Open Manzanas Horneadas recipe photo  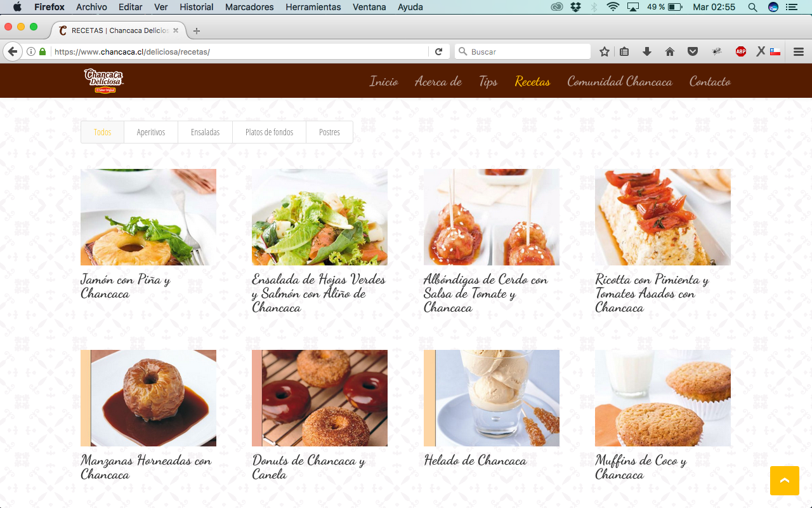[148, 398]
